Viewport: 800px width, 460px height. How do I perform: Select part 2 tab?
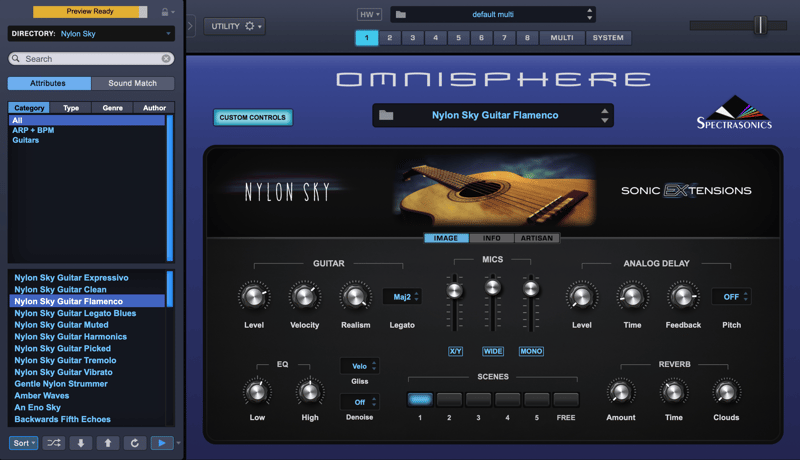pyautogui.click(x=390, y=38)
